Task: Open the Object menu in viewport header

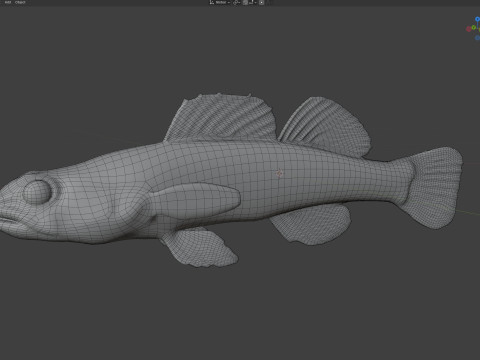Action: coord(20,2)
